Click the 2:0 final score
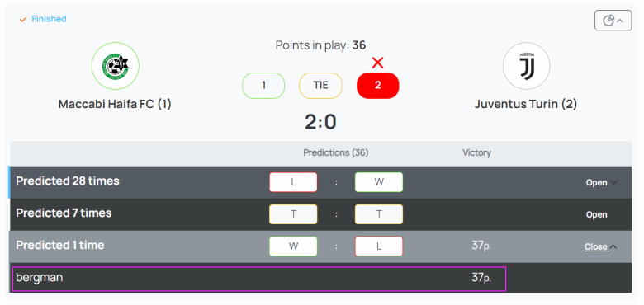The image size is (644, 305). click(320, 122)
